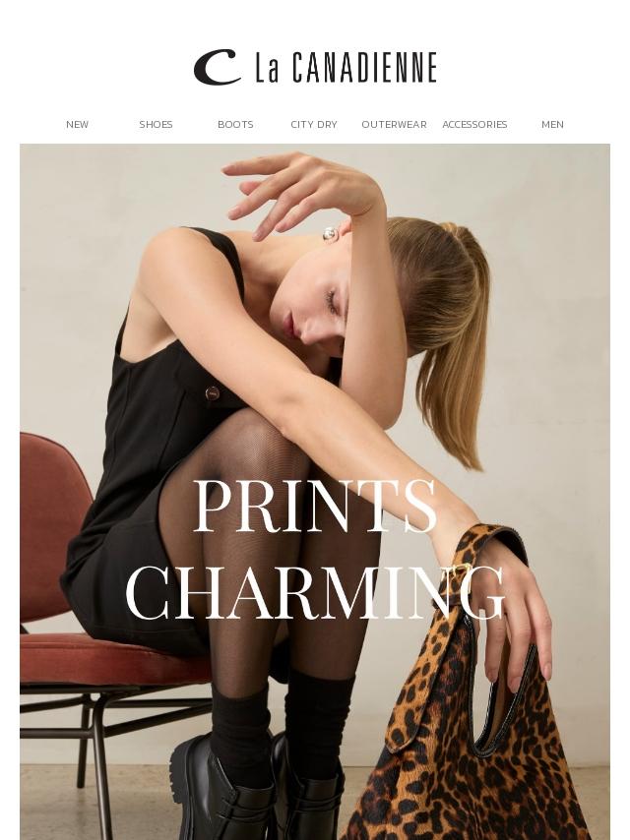630x840 pixels.
Task: Click the La Canadienne C logo icon
Action: pyautogui.click(x=217, y=68)
